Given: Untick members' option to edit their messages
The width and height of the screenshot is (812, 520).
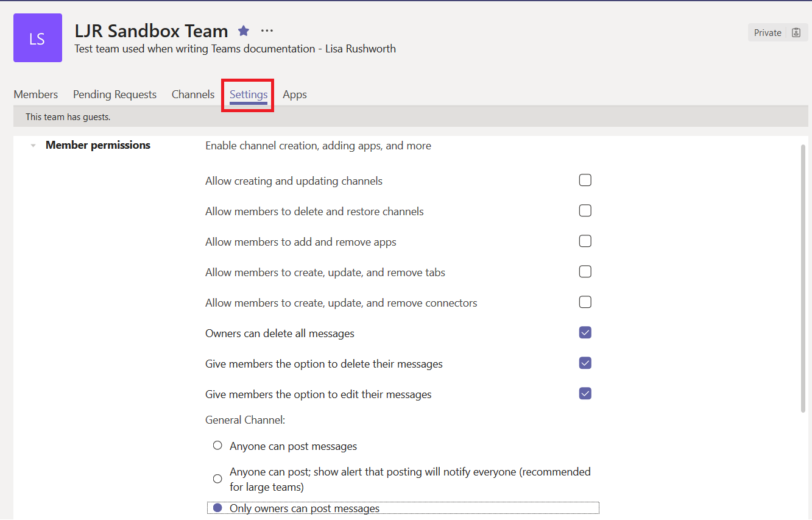Looking at the screenshot, I should [585, 394].
